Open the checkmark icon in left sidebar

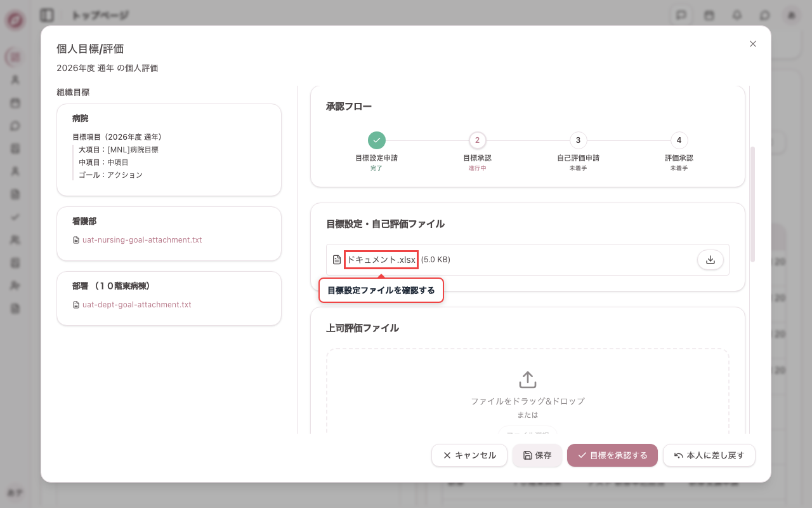[x=15, y=217]
